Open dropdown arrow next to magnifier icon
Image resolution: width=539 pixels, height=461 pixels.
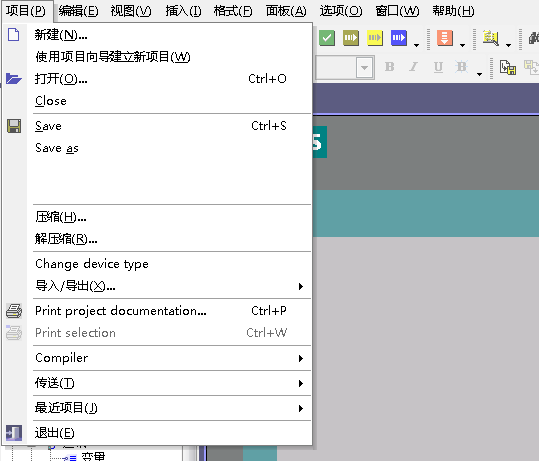(x=508, y=45)
